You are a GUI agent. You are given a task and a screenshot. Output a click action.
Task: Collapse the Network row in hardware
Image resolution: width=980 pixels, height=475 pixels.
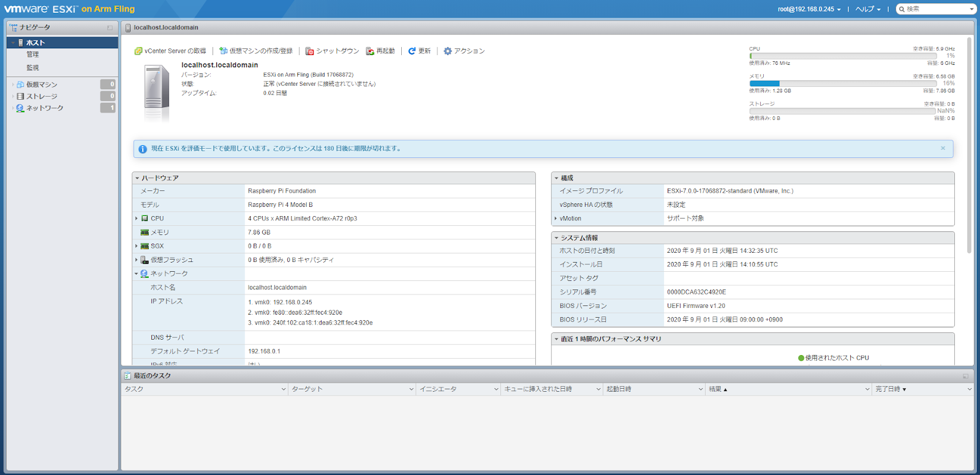[x=137, y=274]
